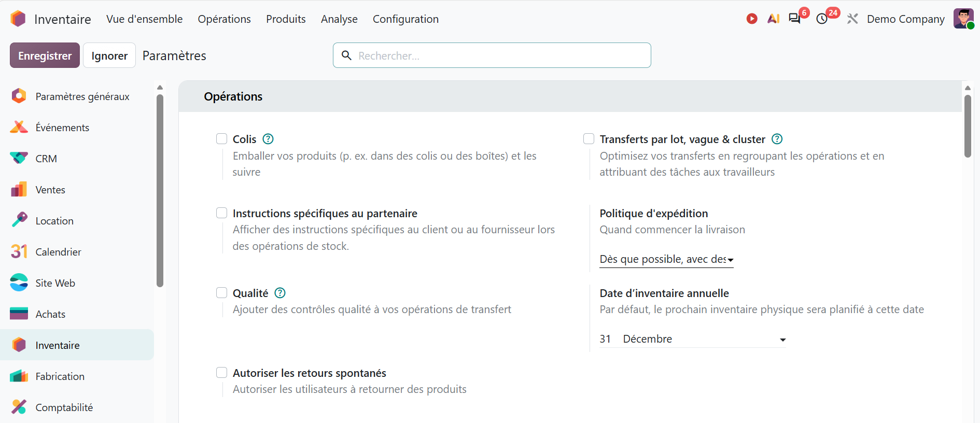Image resolution: width=980 pixels, height=423 pixels.
Task: Click the Enregistrer button
Action: pos(45,55)
